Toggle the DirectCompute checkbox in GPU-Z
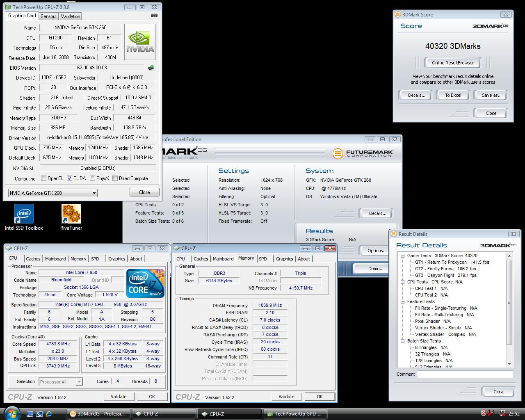 pos(115,178)
